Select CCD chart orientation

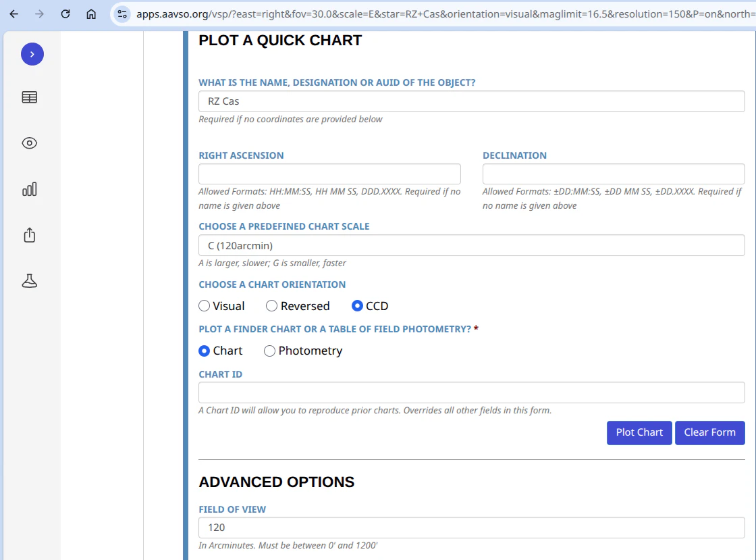pos(357,306)
